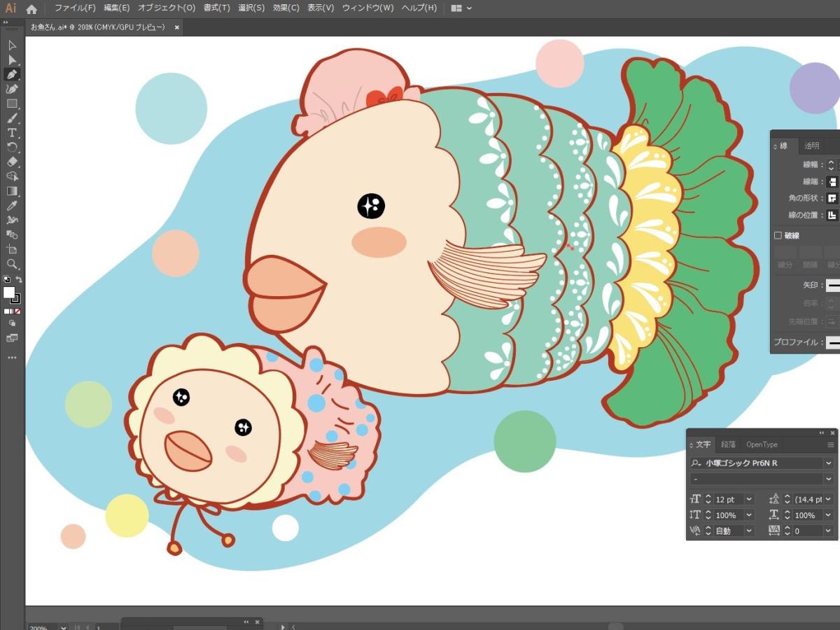Enable the 破線 dashed line checkbox

pos(778,236)
